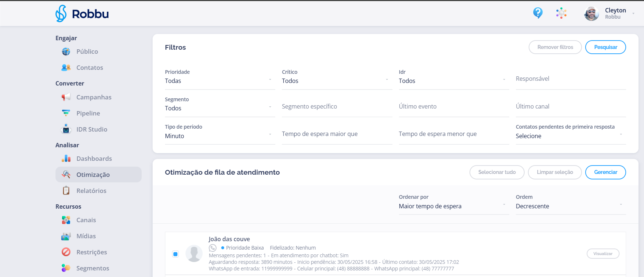Viewport: 644px width, 277px height.
Task: Click the Restrições prohibition icon
Action: coord(66,252)
